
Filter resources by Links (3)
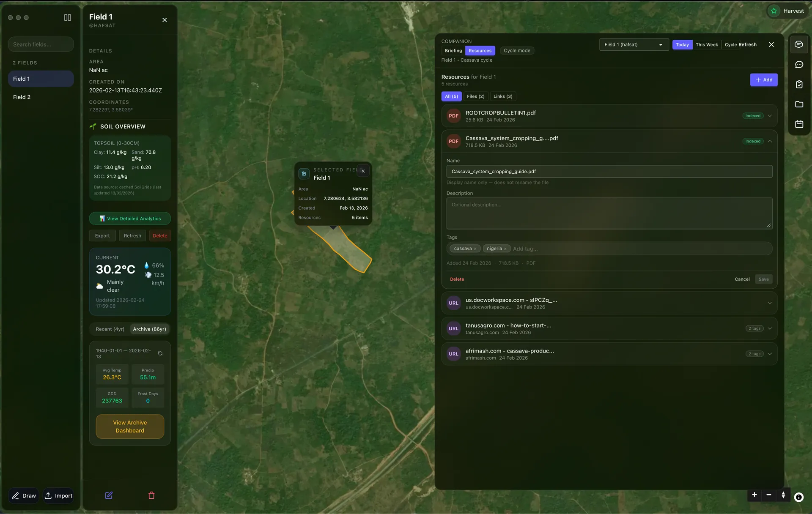pos(502,96)
